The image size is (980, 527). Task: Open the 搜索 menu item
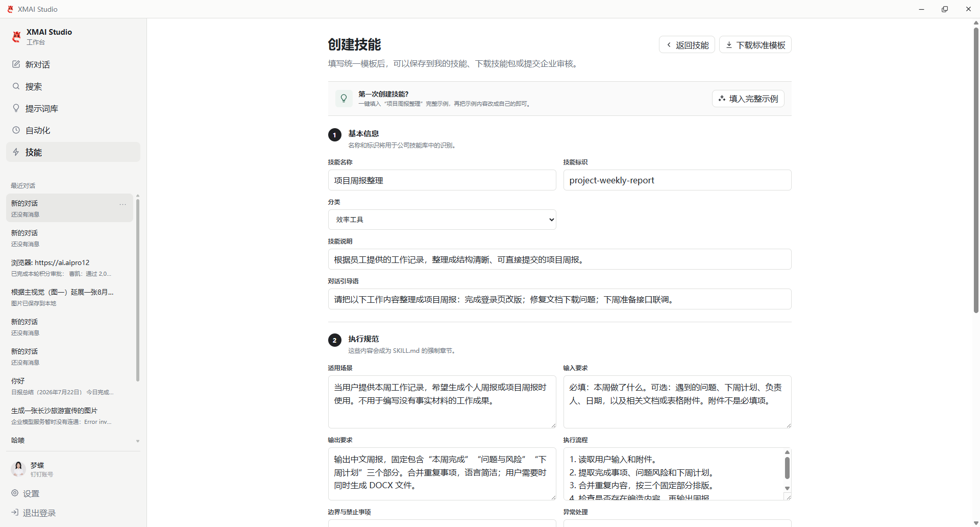coord(73,86)
